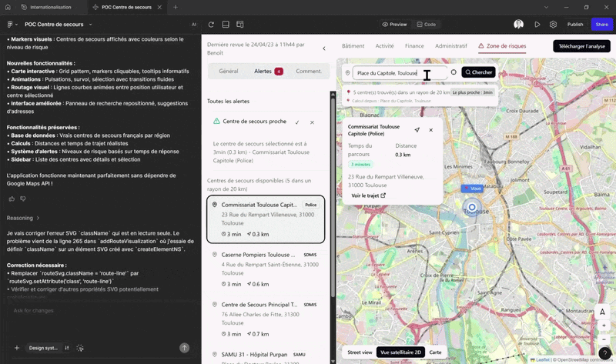Switch to Activité tab
Screen dimensions: 616x364
coord(384,46)
